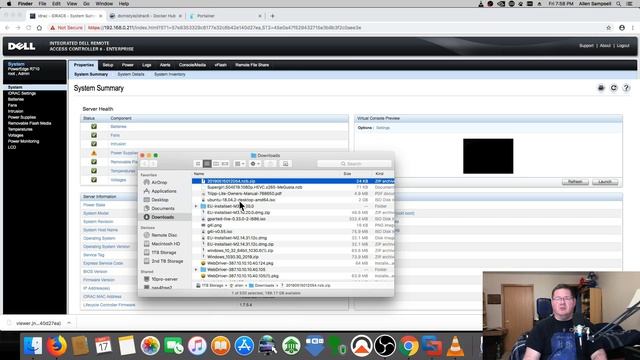Click the Virtual Console preview thumbnail
The image size is (640, 360).
(488, 156)
